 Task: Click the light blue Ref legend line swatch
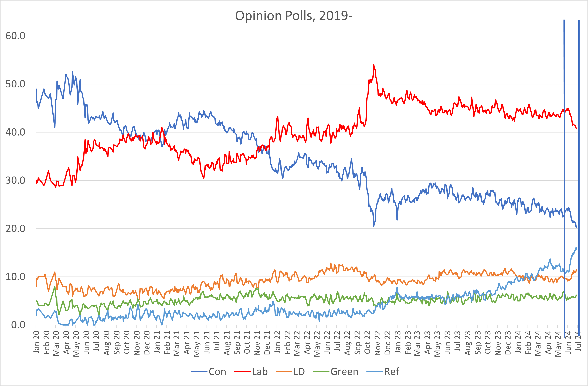tap(375, 372)
